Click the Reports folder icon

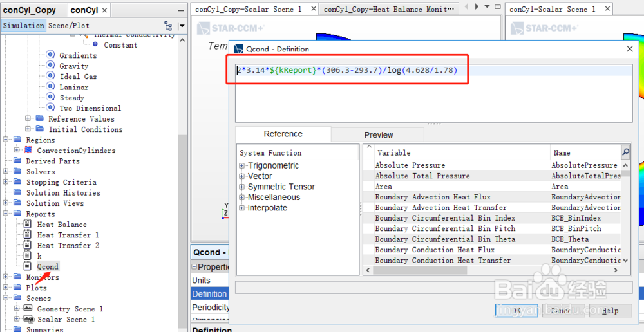[x=17, y=214]
